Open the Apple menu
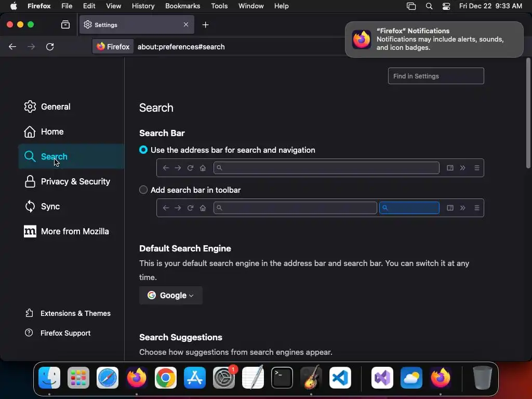Screen dimensions: 532x399 click(14, 6)
